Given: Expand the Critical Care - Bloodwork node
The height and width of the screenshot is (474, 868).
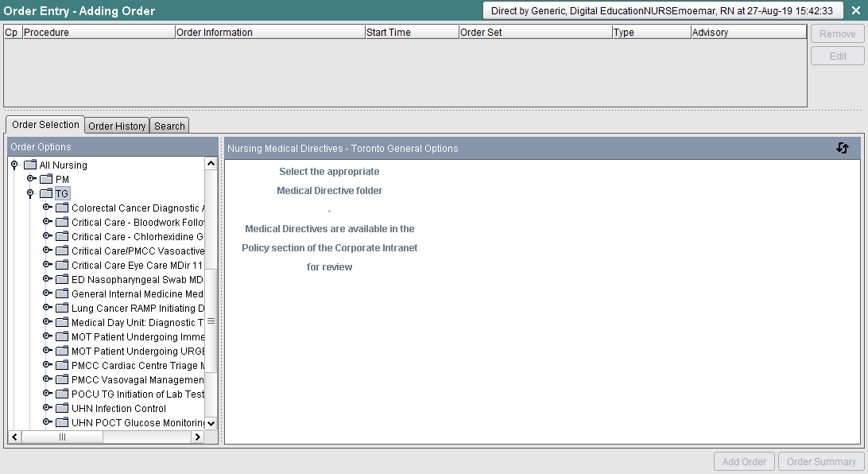Looking at the screenshot, I should [47, 222].
